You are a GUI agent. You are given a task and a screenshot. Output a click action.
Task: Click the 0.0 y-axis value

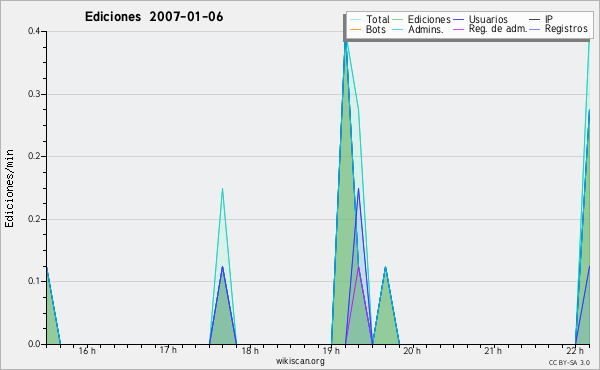[x=34, y=344]
